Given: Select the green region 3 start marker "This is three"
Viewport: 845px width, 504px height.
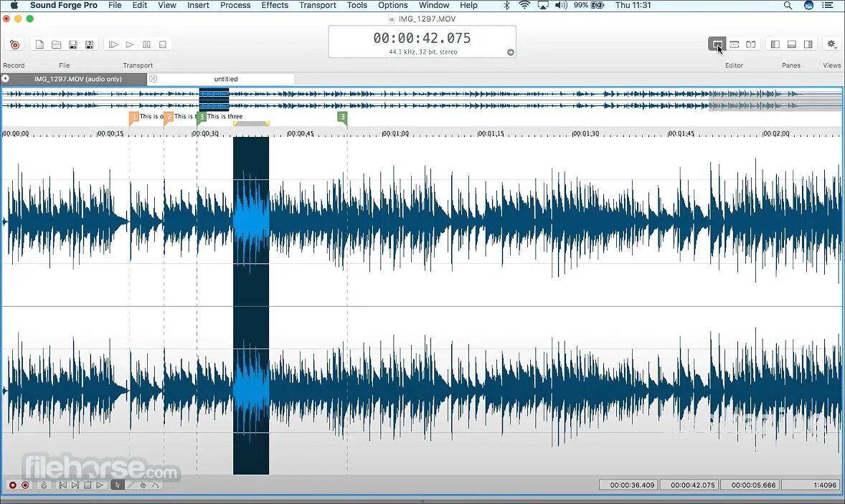Looking at the screenshot, I should coord(202,117).
